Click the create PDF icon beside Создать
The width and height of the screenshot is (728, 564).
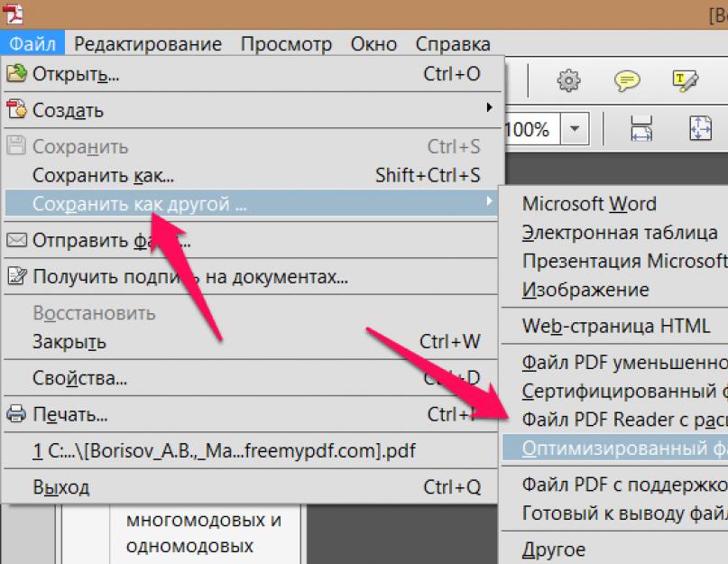tap(17, 109)
